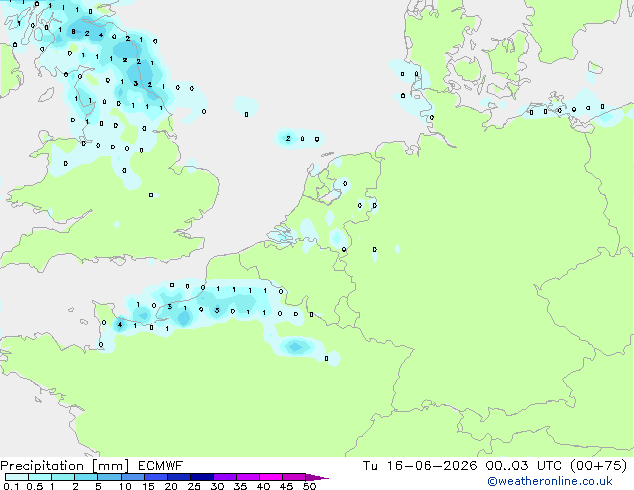This screenshot has height=490, width=634.
Task: Click the '[mm]' unit label
Action: (111, 466)
